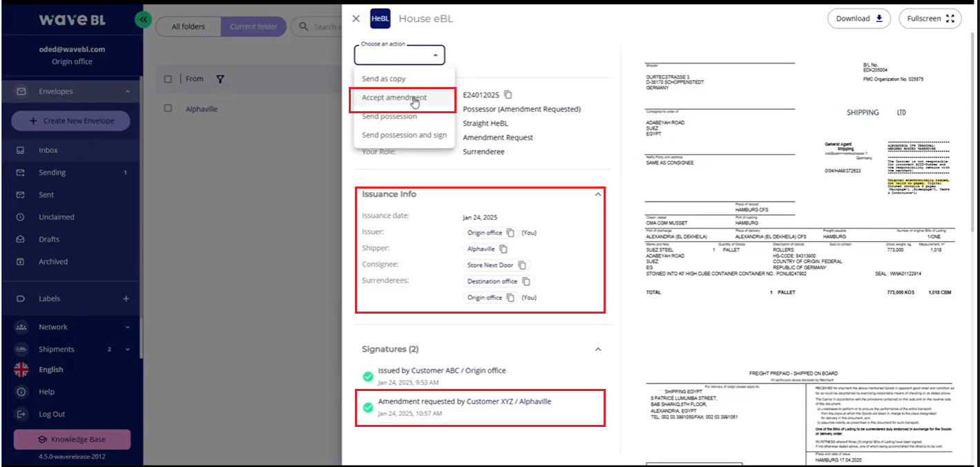The image size is (980, 467).
Task: Click the UK flag language icon
Action: pyautogui.click(x=21, y=370)
